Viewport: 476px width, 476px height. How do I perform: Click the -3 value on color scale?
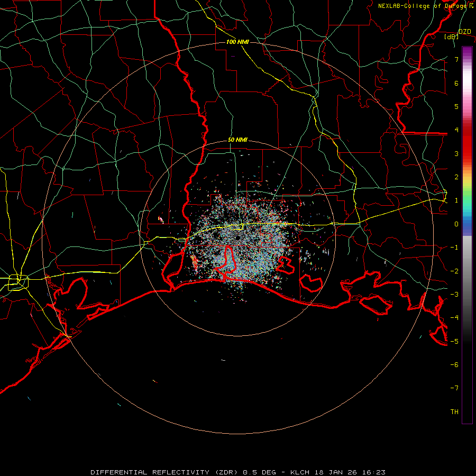454,295
